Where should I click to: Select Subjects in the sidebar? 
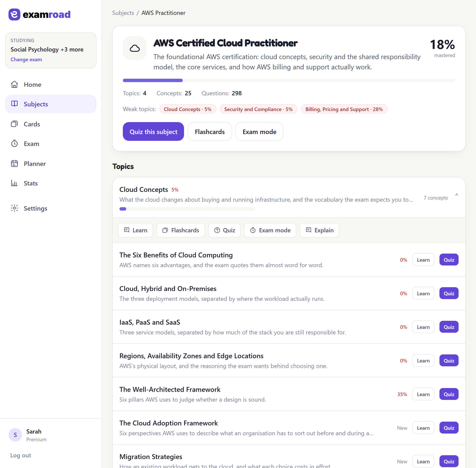51,104
